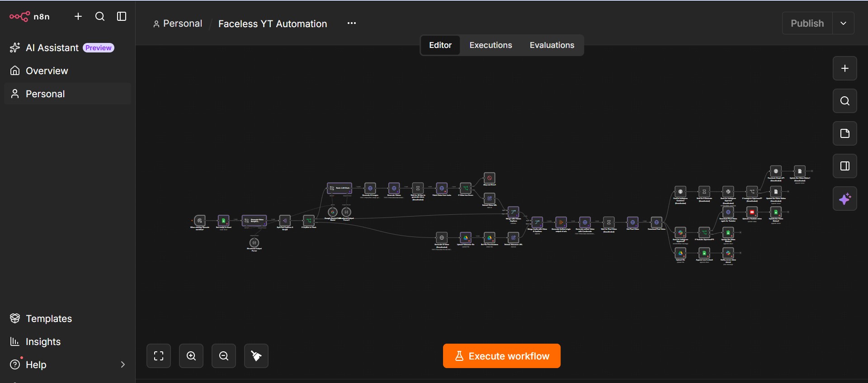Fit workflow to view

pyautogui.click(x=159, y=356)
